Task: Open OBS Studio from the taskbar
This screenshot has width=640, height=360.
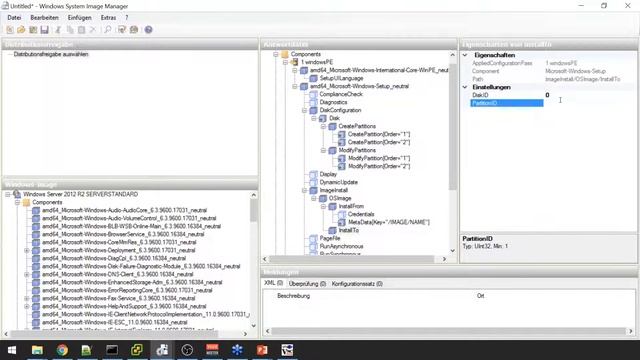Action: pos(187,350)
